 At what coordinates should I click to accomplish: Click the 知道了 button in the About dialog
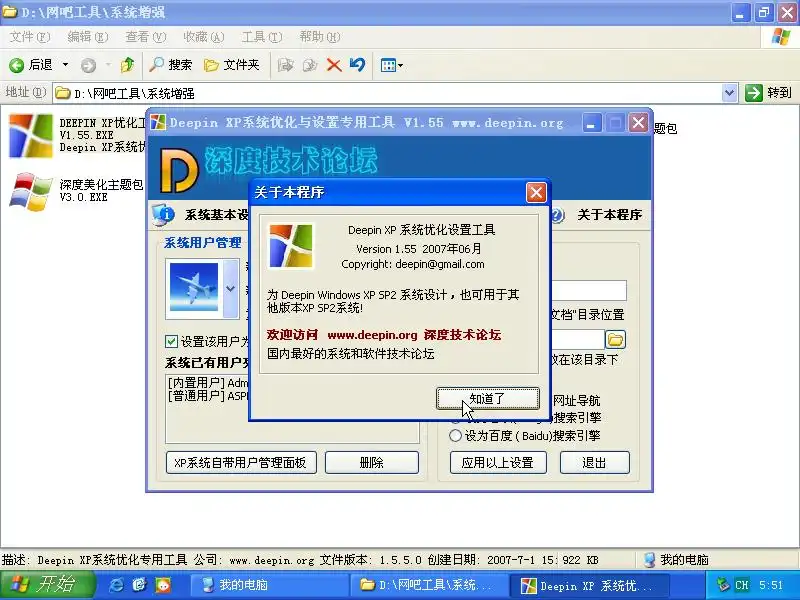click(x=487, y=398)
